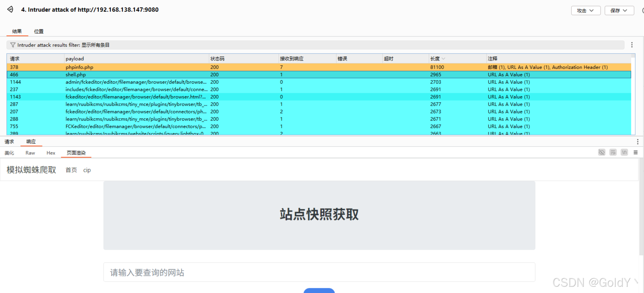Click the website query input field
Image resolution: width=644 pixels, height=293 pixels.
point(319,272)
